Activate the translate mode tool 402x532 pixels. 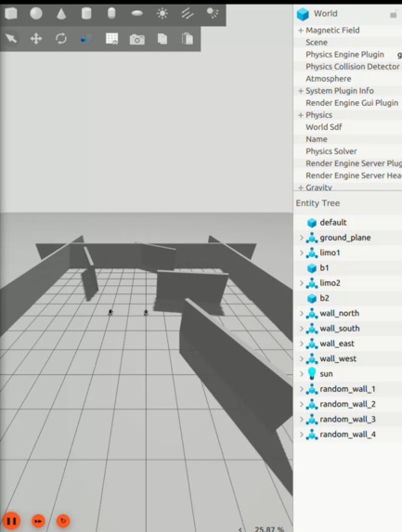(x=36, y=38)
